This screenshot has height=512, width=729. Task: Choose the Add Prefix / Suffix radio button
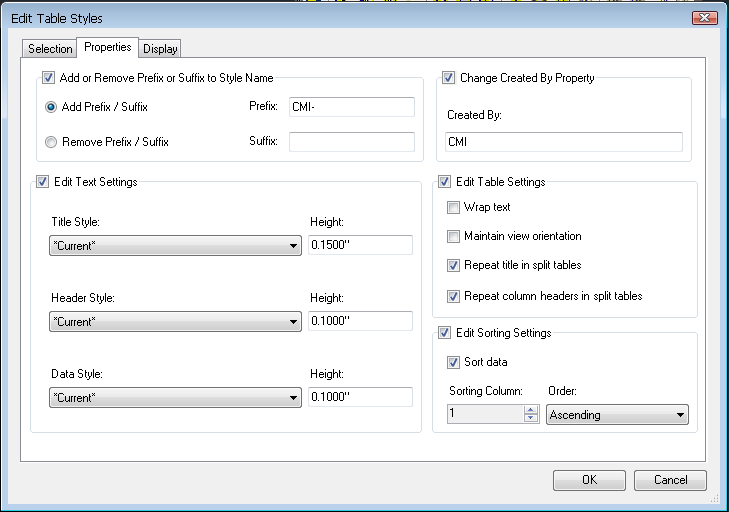(51, 107)
